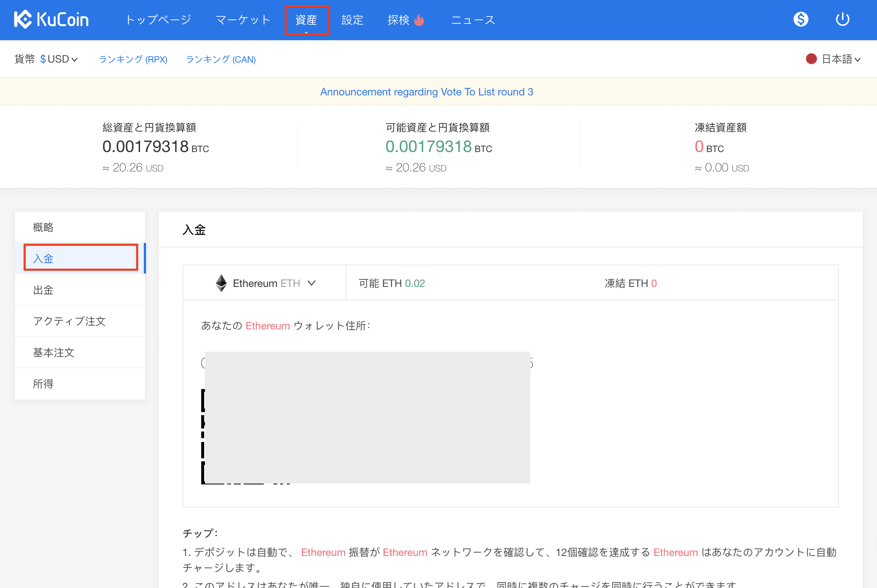Select アクティブ注文 in the sidebar
This screenshot has height=588, width=877.
[69, 321]
